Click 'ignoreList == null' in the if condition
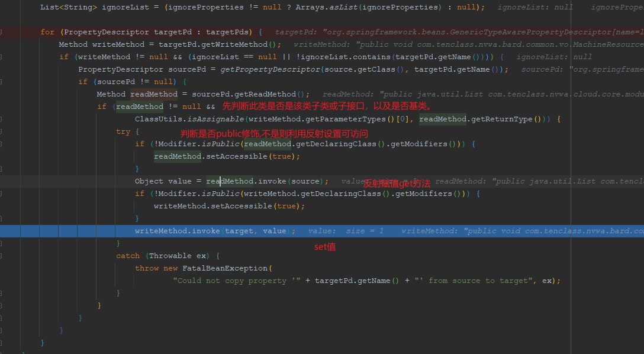This screenshot has width=644, height=354. tap(234, 57)
